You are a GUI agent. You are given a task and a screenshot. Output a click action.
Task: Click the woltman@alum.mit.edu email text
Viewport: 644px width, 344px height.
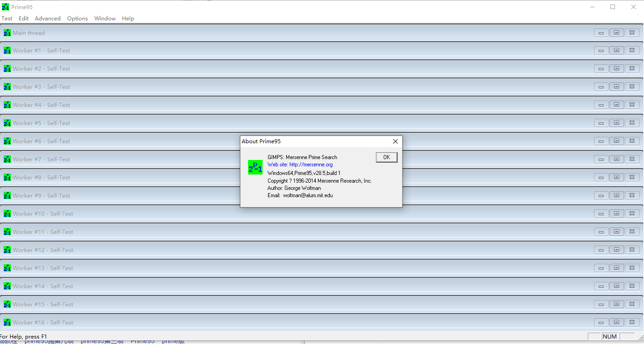coord(308,195)
